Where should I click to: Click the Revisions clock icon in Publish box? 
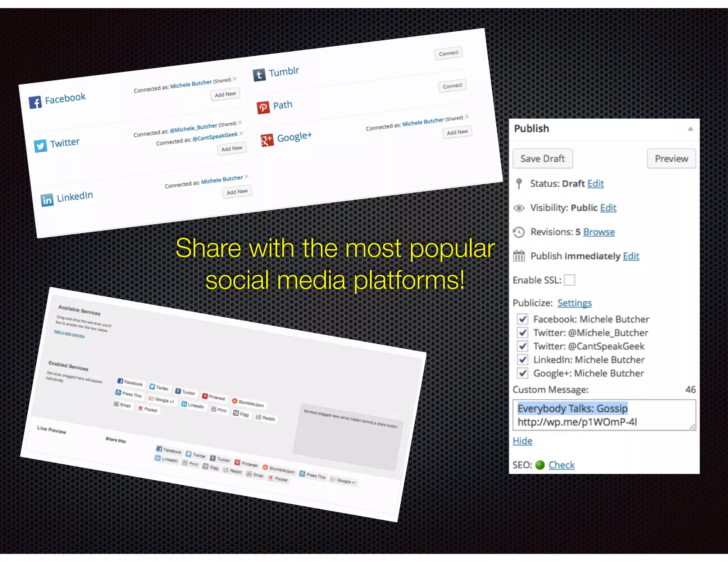click(519, 232)
